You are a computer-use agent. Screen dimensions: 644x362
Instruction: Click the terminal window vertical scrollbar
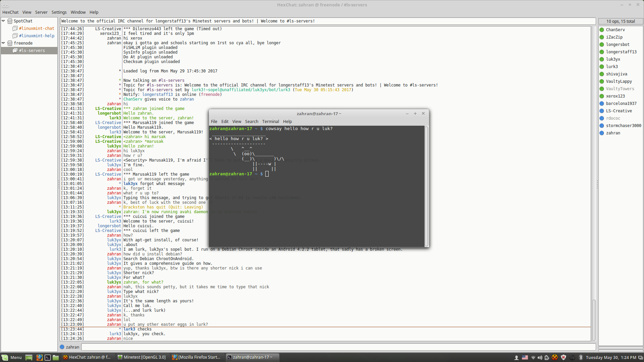(x=427, y=186)
